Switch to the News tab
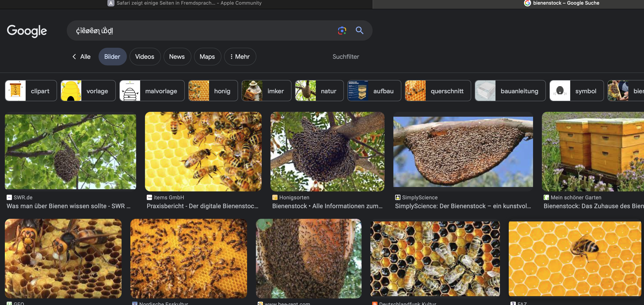The height and width of the screenshot is (305, 644). pos(177,57)
